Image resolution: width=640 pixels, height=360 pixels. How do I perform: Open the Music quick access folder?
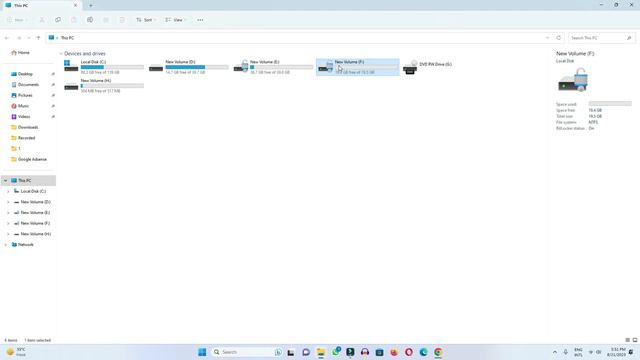click(20, 106)
